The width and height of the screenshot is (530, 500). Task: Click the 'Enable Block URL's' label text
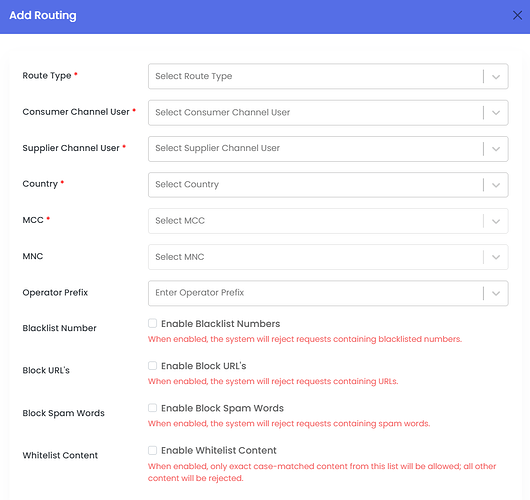click(203, 366)
